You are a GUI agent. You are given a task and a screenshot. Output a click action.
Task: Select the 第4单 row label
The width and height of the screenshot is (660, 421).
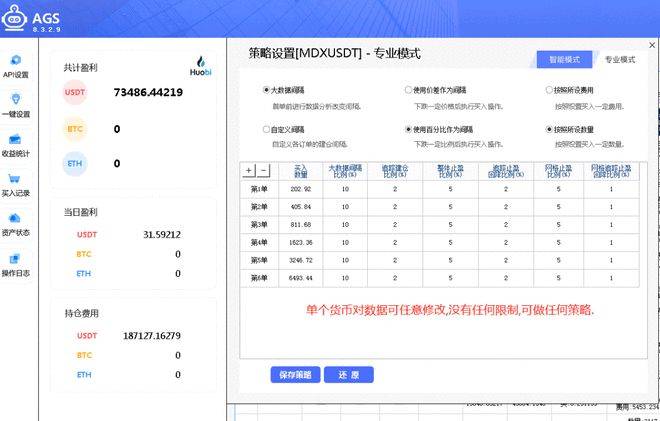(x=259, y=242)
